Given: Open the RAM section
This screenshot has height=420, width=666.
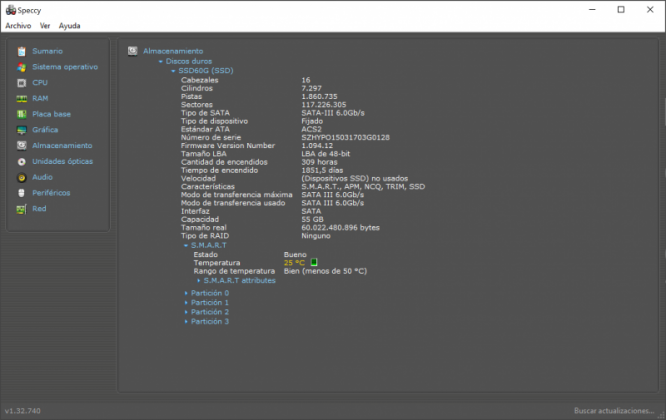Looking at the screenshot, I should (40, 98).
